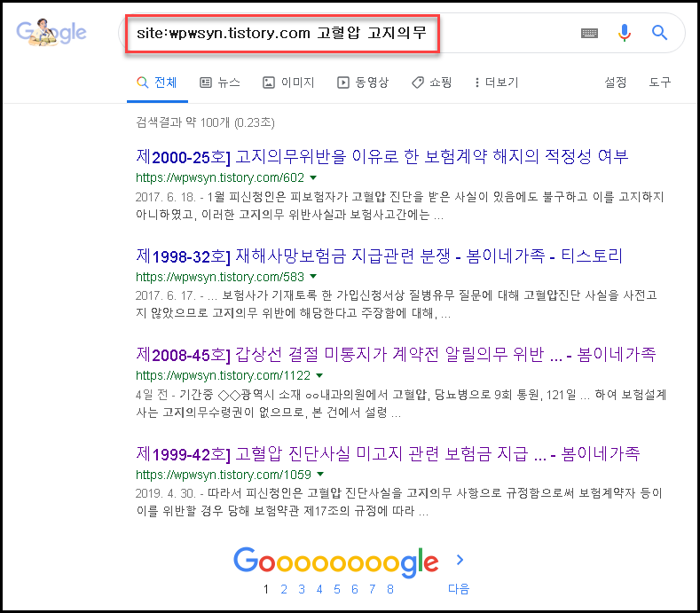This screenshot has width=700, height=613.
Task: Expand dropdown arrow next to tistory.com/1122
Action: point(319,375)
